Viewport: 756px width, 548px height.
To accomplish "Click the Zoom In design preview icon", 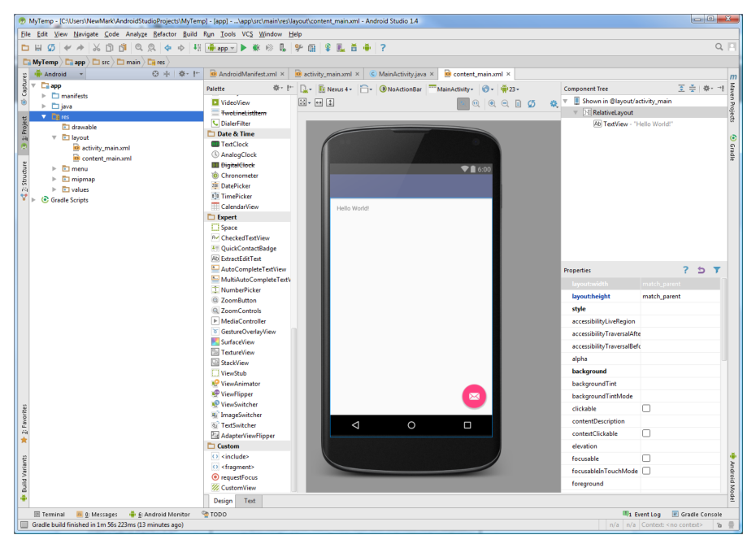I will (x=492, y=103).
